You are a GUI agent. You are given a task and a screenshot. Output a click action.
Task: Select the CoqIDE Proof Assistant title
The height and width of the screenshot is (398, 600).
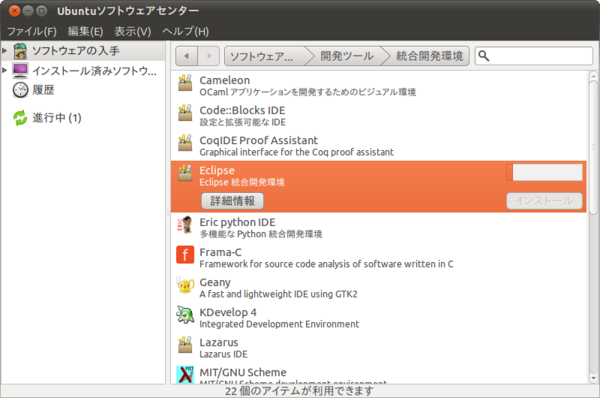click(x=259, y=140)
